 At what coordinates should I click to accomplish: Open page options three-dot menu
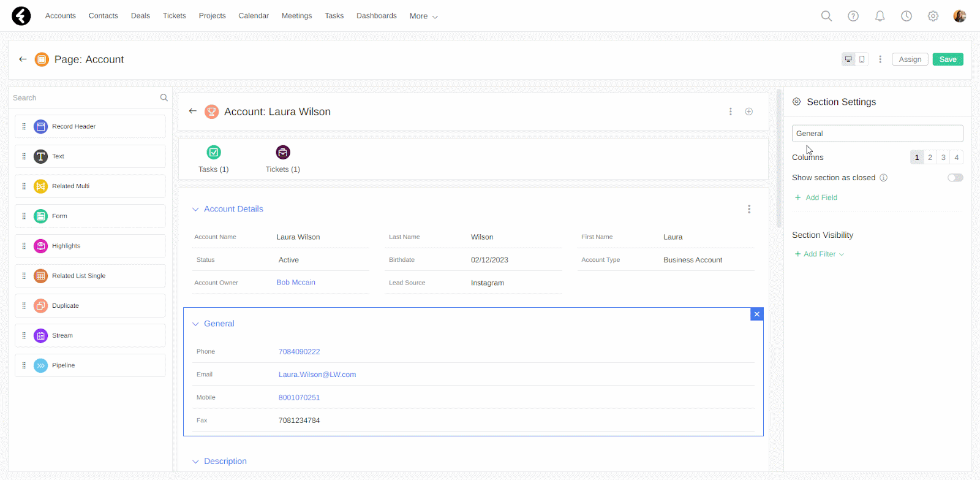coord(880,59)
